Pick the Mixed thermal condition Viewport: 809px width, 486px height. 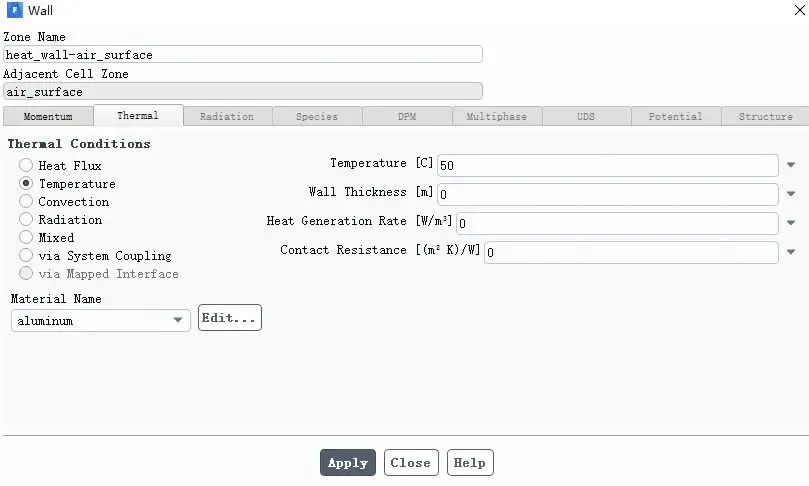point(26,237)
